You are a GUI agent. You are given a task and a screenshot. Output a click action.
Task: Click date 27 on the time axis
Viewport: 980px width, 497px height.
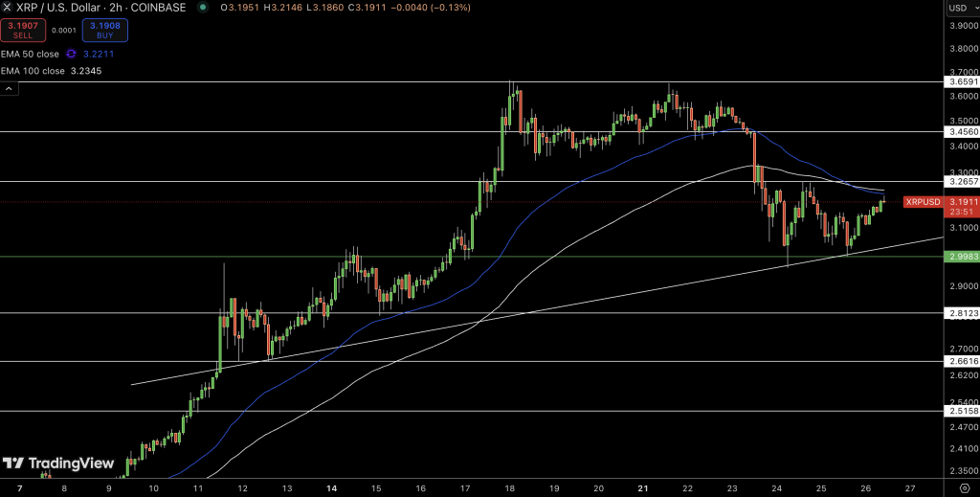click(x=910, y=487)
